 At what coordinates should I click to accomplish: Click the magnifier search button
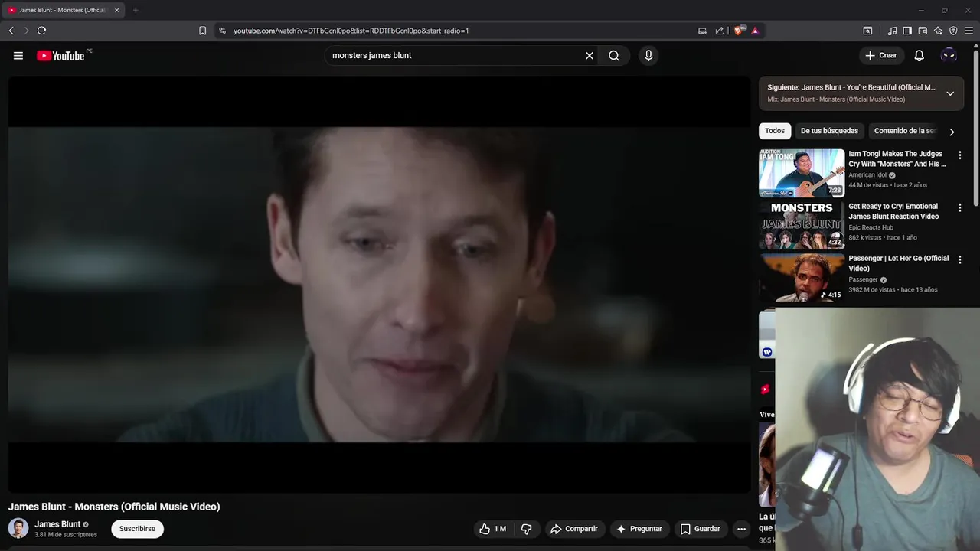[x=614, y=55]
